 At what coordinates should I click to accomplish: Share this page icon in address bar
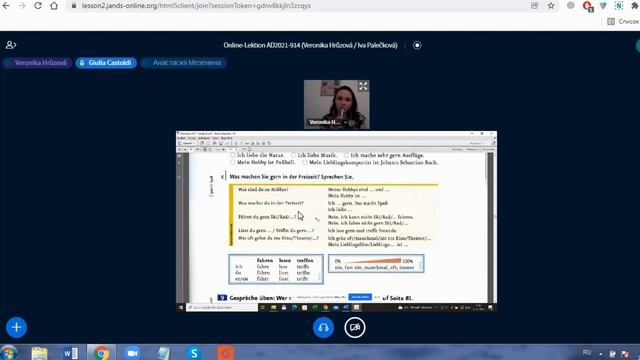(x=534, y=6)
